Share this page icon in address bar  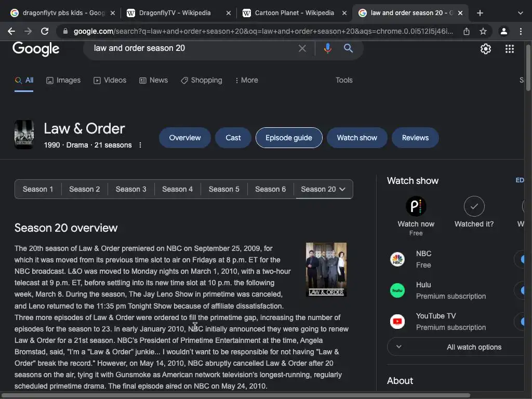(467, 31)
